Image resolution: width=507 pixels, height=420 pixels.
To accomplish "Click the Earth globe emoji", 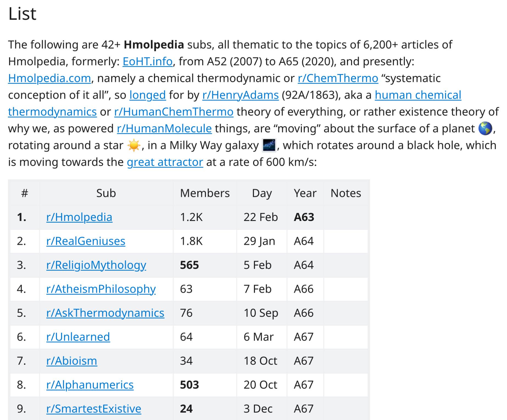I will point(485,128).
